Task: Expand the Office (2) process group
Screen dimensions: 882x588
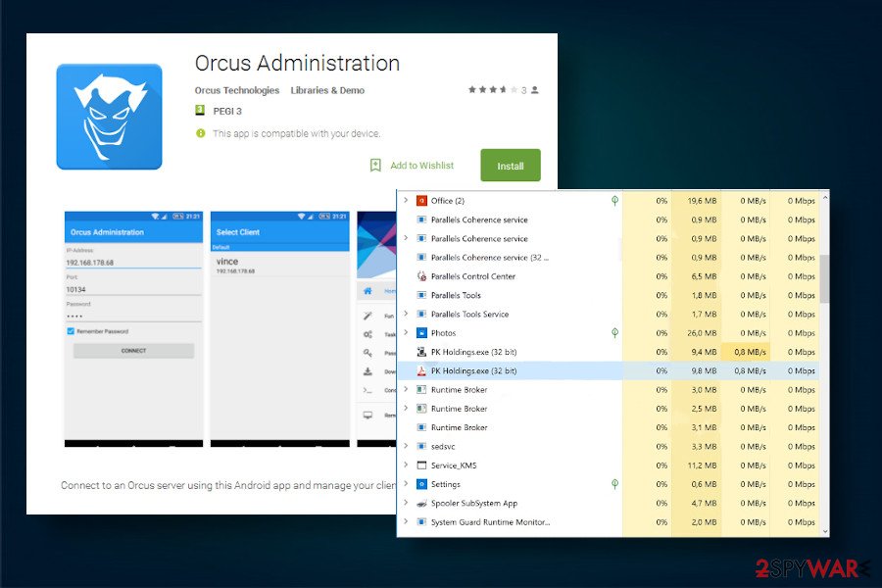Action: click(406, 200)
